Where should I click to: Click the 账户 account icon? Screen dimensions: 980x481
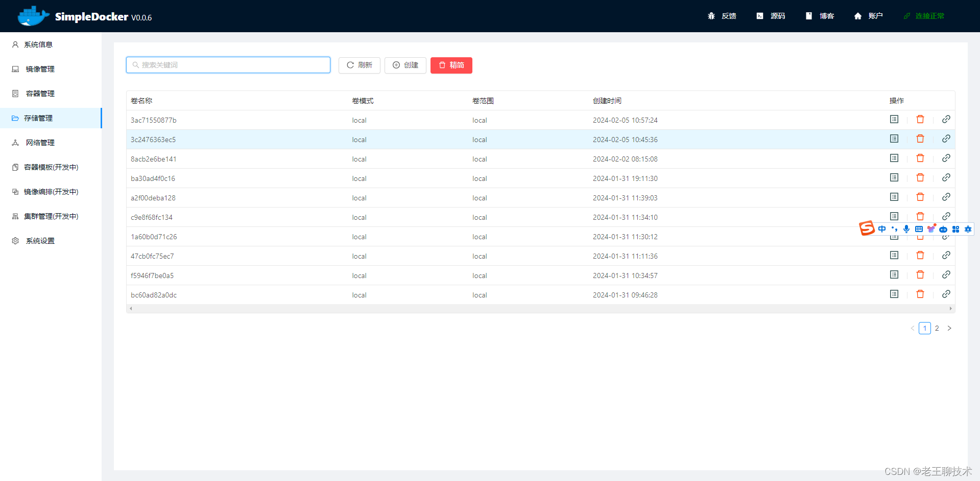[857, 16]
